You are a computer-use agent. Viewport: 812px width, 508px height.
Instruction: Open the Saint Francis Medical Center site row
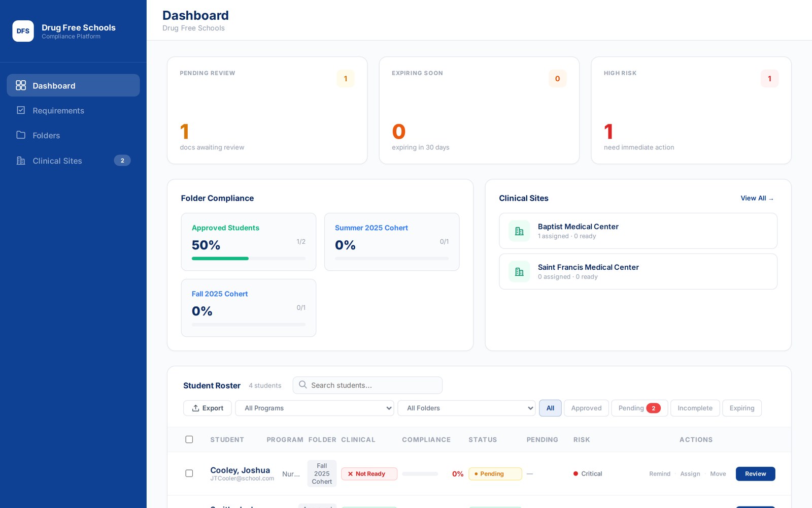(638, 271)
